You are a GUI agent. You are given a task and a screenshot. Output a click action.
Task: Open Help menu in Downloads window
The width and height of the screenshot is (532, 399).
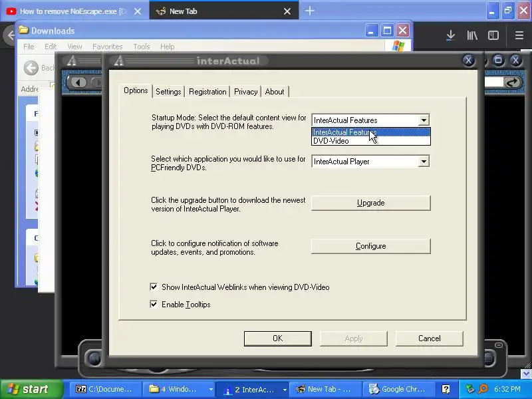pos(168,47)
